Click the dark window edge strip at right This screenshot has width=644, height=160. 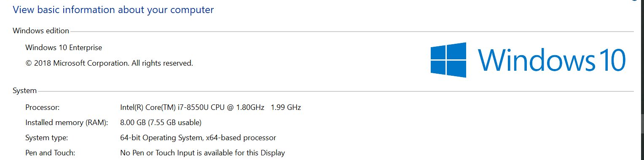click(x=643, y=80)
